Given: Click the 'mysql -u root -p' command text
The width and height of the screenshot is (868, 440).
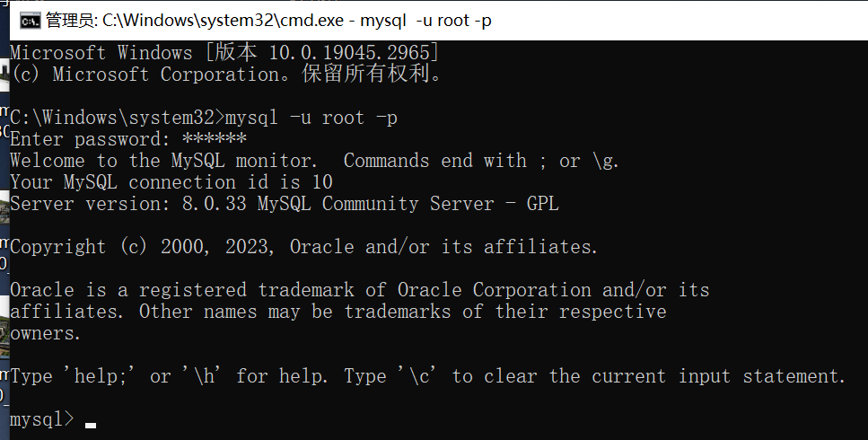Looking at the screenshot, I should coord(311,118).
